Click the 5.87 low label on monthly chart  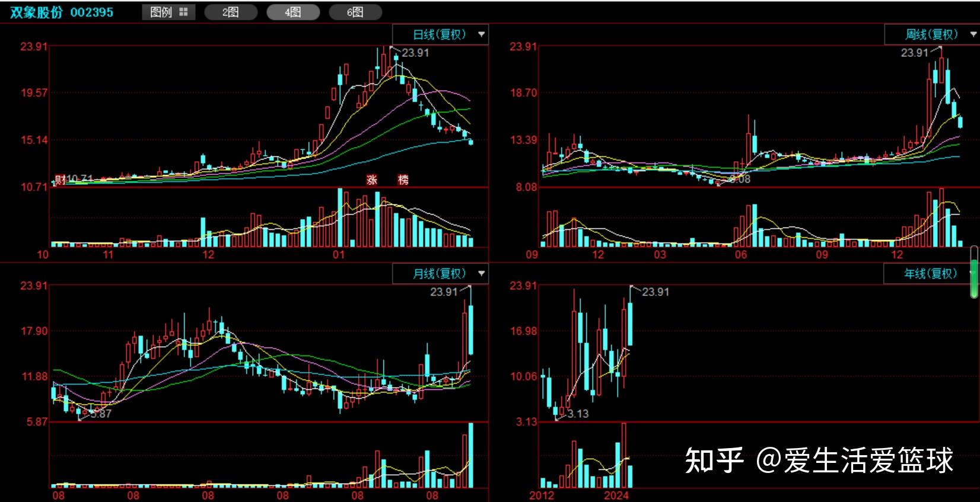(101, 414)
